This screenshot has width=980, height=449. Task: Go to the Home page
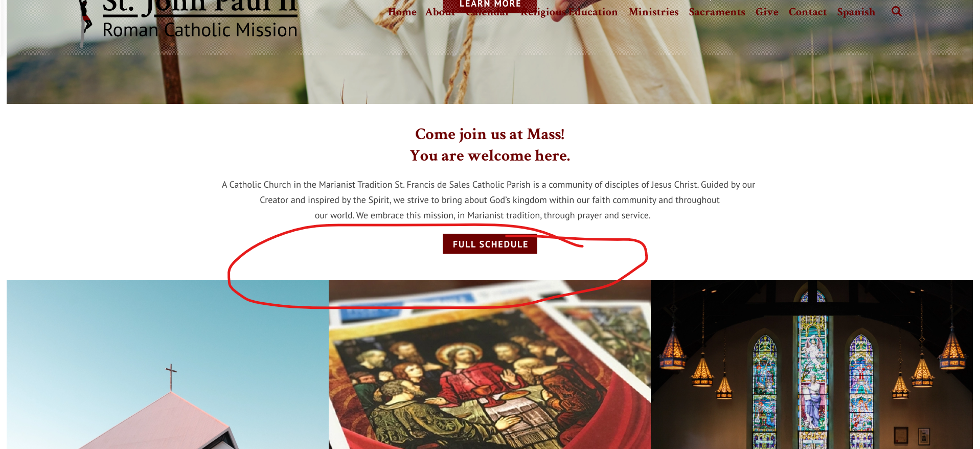pos(402,12)
